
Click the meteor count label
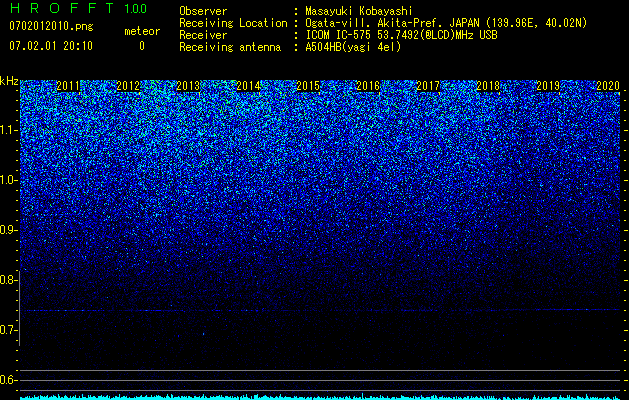[142, 31]
